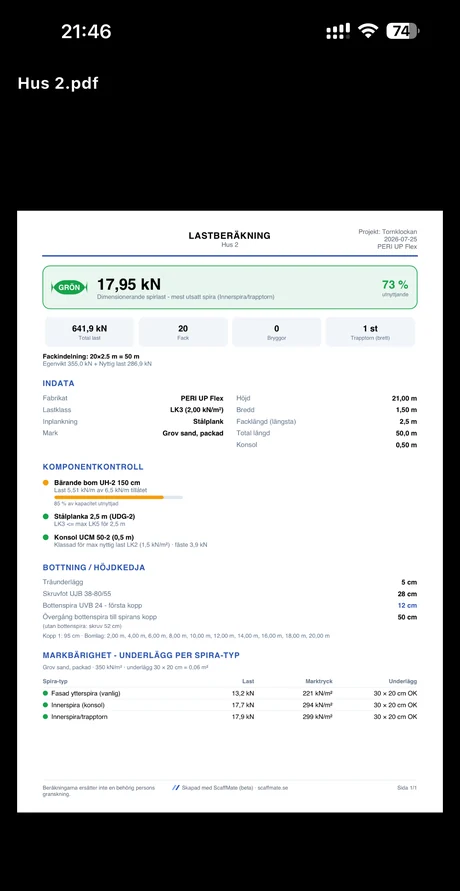The height and width of the screenshot is (891, 460).
Task: Tap the LASTBERÄKNING heading
Action: pyautogui.click(x=229, y=235)
